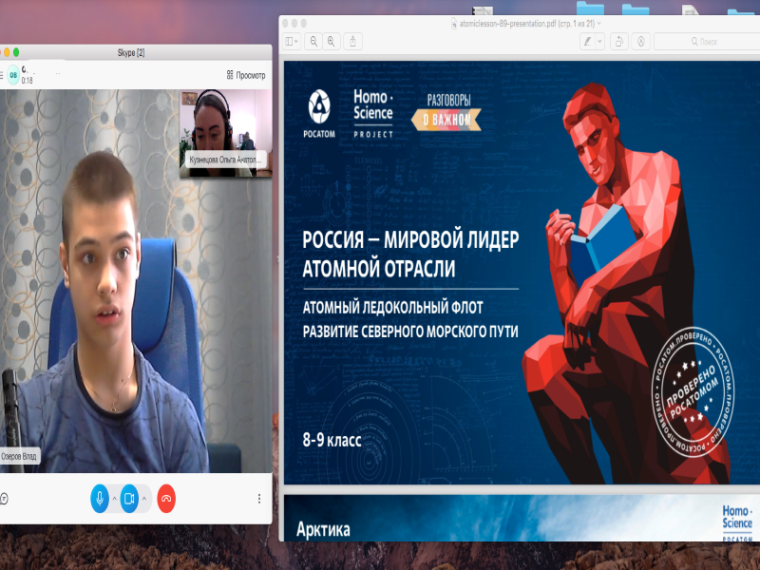The height and width of the screenshot is (570, 760).
Task: Open the markup pen dropdown arrow
Action: (600, 42)
